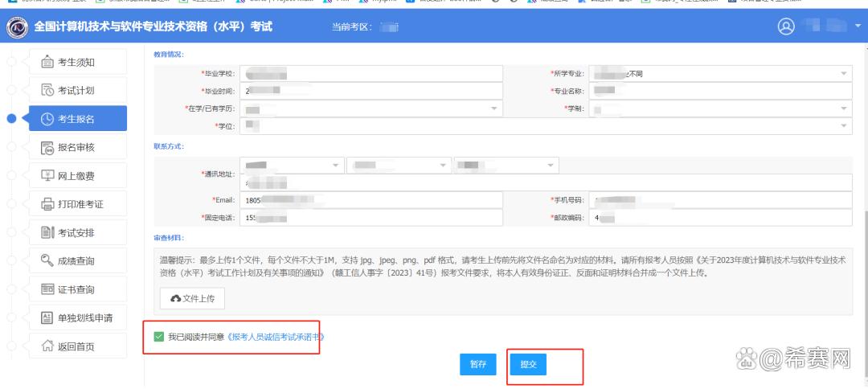This screenshot has width=868, height=389.
Task: Click the magnifier icon of 成绩查询
Action: pyautogui.click(x=47, y=260)
